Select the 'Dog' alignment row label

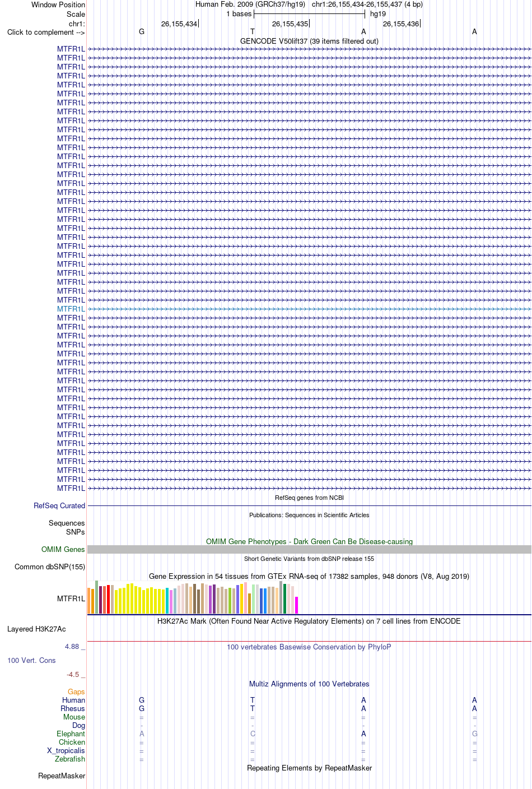click(79, 725)
